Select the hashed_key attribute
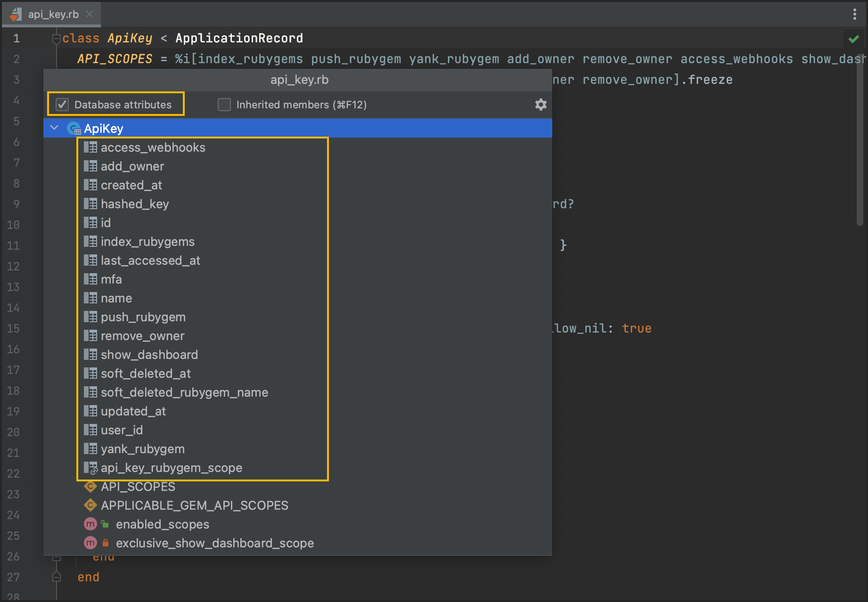The image size is (868, 602). click(x=135, y=204)
